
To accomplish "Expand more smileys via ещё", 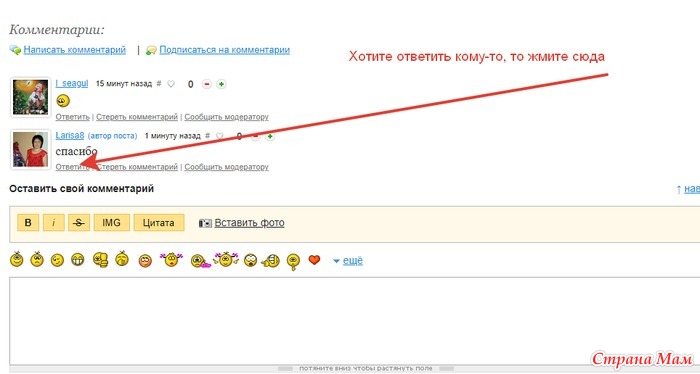I will [x=348, y=261].
